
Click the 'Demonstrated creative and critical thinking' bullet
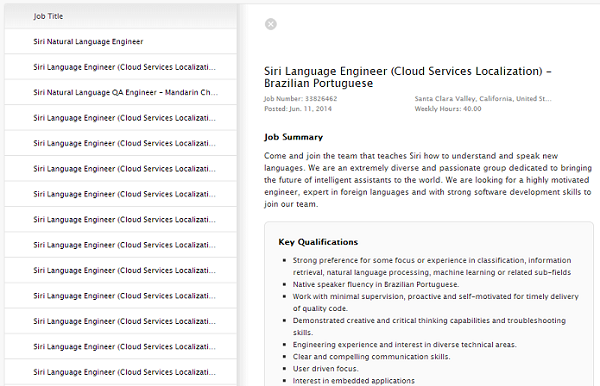pos(429,326)
